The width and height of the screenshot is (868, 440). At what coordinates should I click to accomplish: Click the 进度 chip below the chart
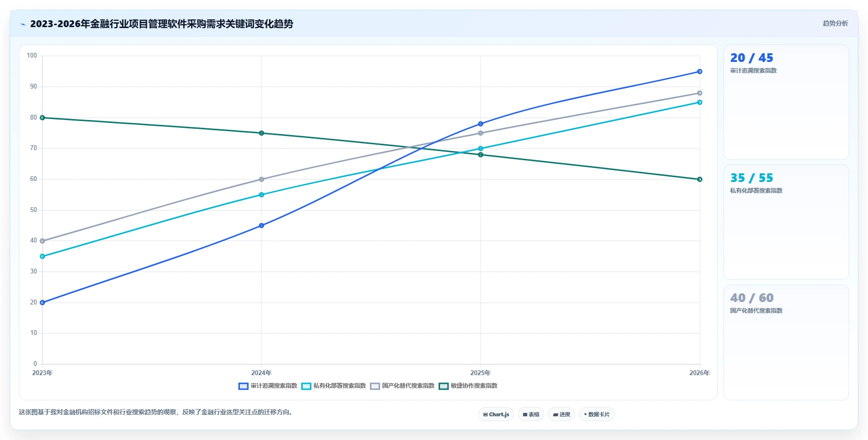click(561, 414)
